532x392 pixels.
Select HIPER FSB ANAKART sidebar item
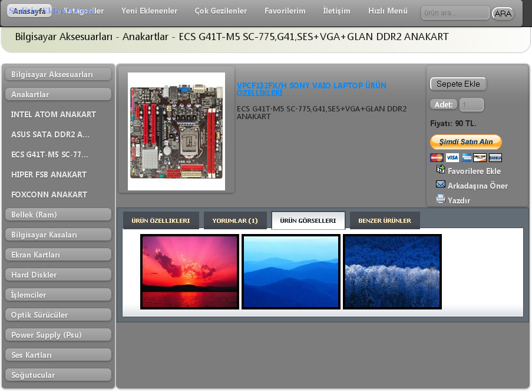click(49, 174)
